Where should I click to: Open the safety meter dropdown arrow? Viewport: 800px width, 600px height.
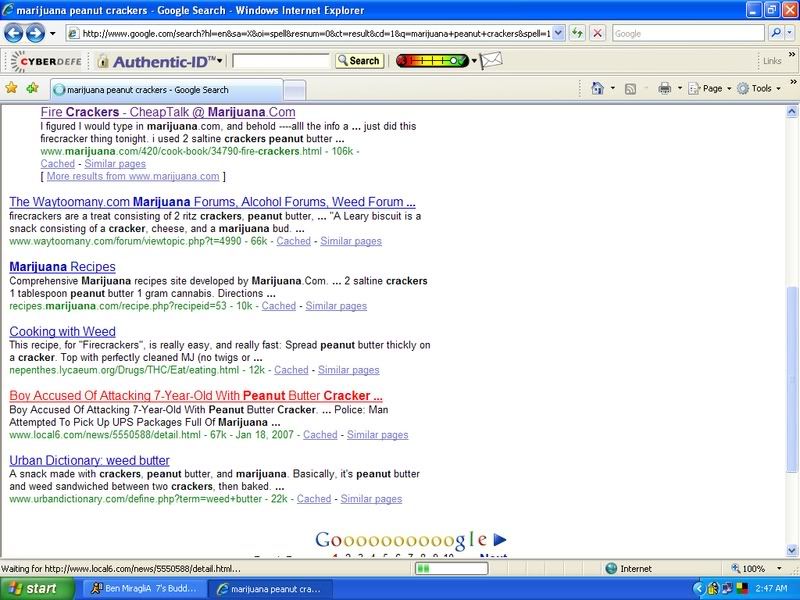(474, 61)
